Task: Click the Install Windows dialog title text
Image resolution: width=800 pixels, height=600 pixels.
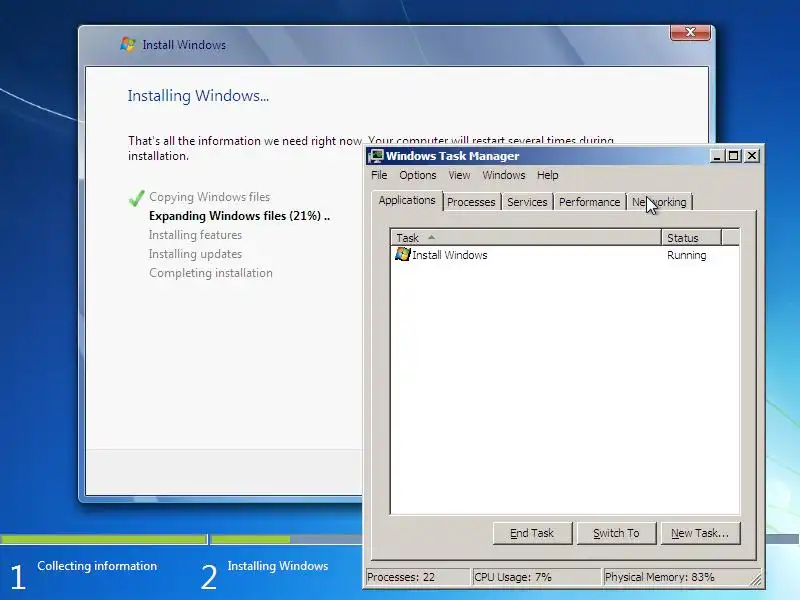Action: (x=184, y=45)
